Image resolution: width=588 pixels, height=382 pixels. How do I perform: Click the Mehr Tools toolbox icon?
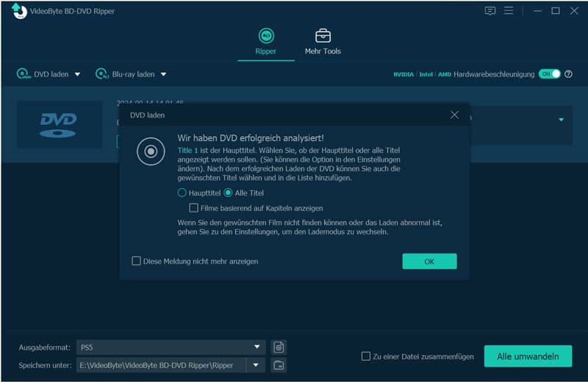[323, 35]
